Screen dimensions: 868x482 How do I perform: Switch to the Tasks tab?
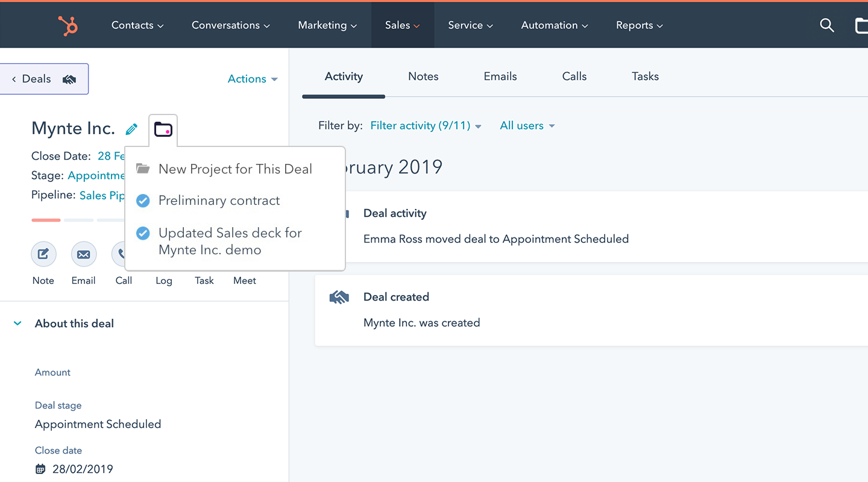(645, 77)
